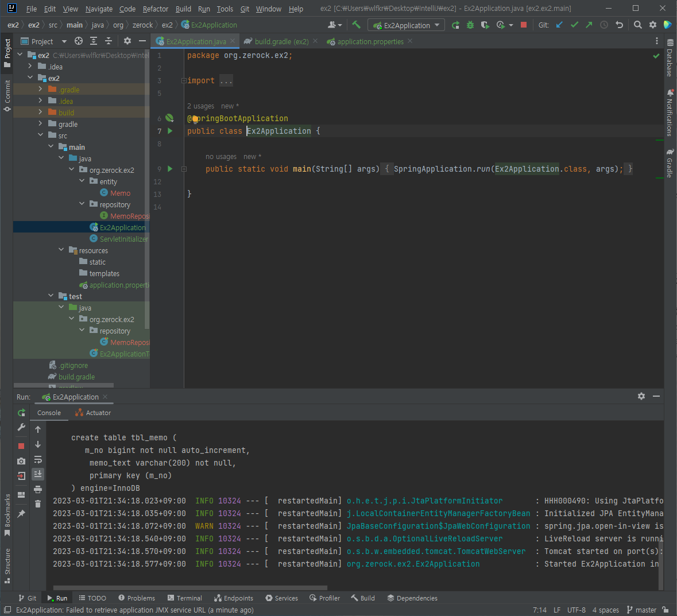Toggle pin tab in the Run panel
The image size is (677, 616).
tap(21, 514)
